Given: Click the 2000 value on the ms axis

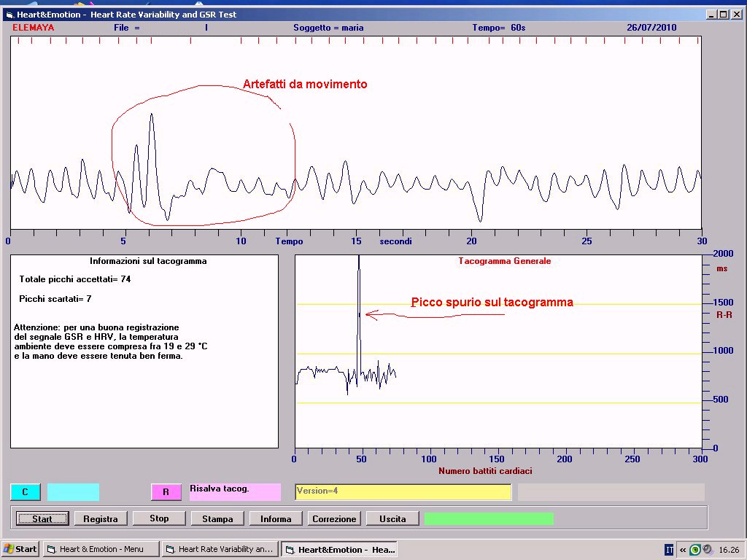Looking at the screenshot, I should pos(723,254).
